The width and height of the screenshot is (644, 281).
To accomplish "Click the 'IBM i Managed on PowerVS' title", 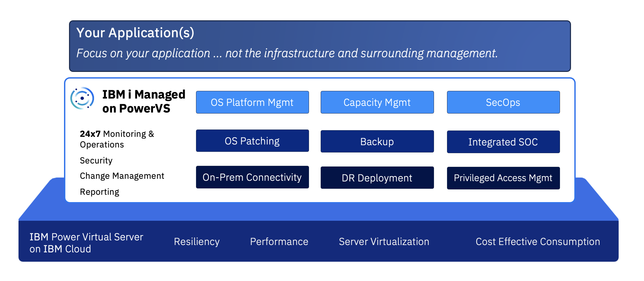I will (144, 102).
